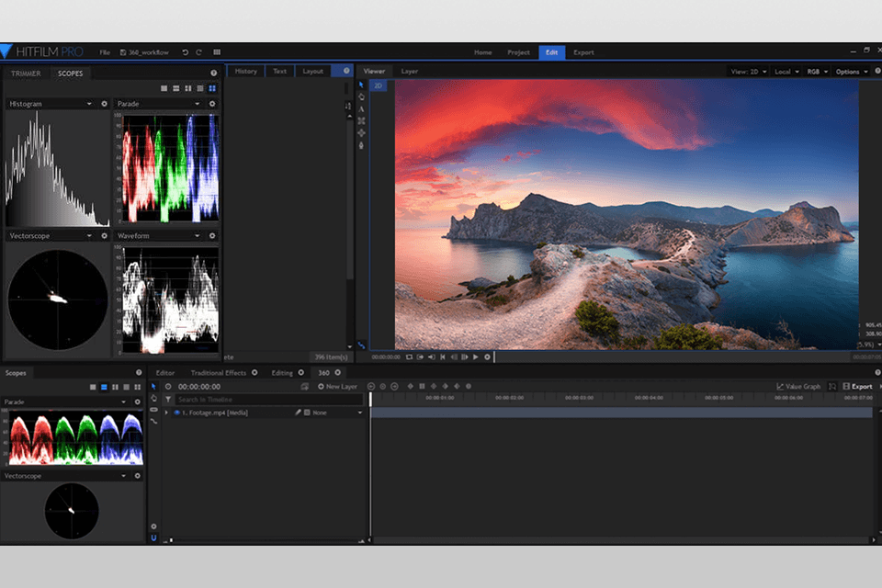
Task: Open top Vectorscope settings gear
Action: 104,236
